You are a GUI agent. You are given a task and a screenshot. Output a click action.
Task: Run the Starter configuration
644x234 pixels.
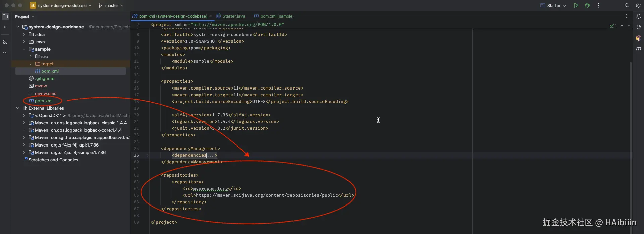[576, 5]
